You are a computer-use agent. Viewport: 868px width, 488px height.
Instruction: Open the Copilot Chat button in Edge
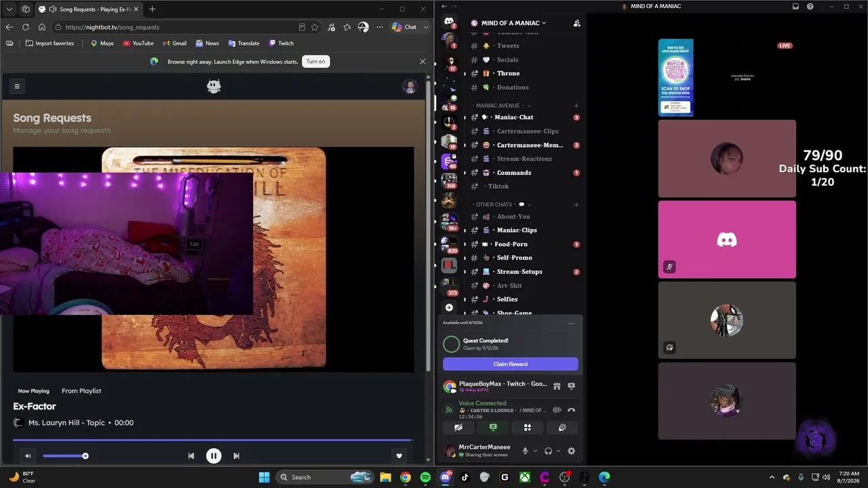(404, 27)
